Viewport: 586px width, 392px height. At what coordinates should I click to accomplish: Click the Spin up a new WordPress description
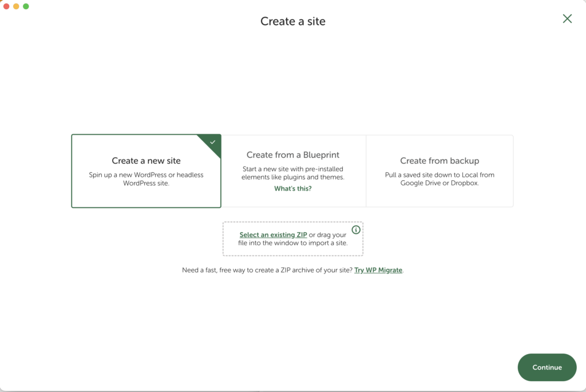pos(146,179)
